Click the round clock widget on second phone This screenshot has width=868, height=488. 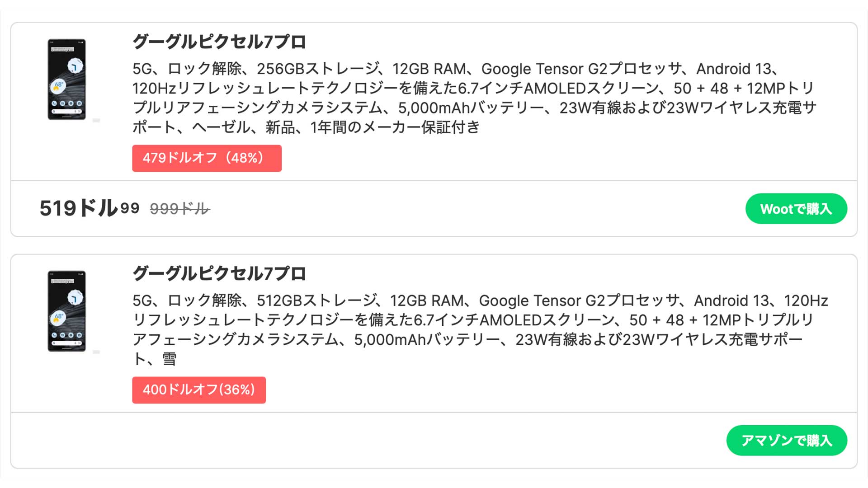click(75, 298)
